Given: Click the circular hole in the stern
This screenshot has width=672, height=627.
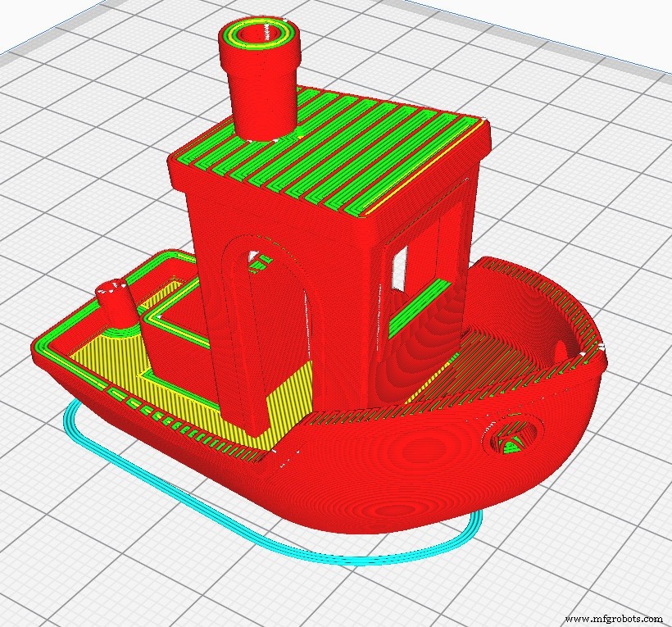Looking at the screenshot, I should [511, 434].
